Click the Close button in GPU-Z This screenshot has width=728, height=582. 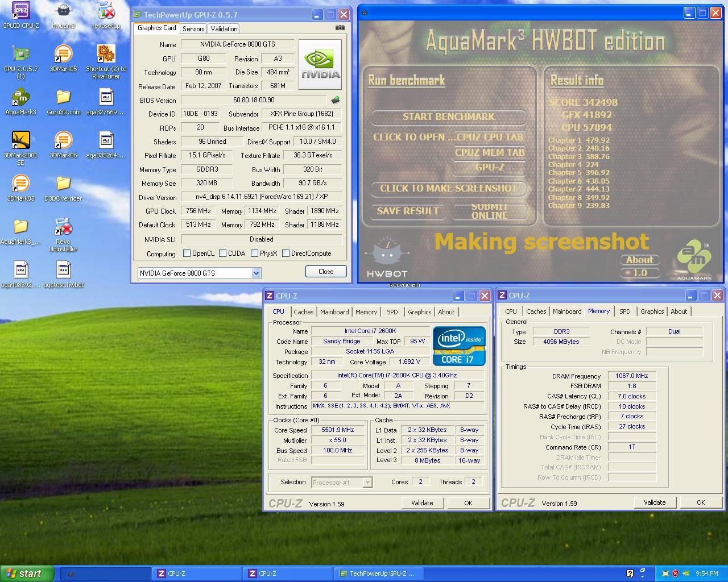point(326,272)
